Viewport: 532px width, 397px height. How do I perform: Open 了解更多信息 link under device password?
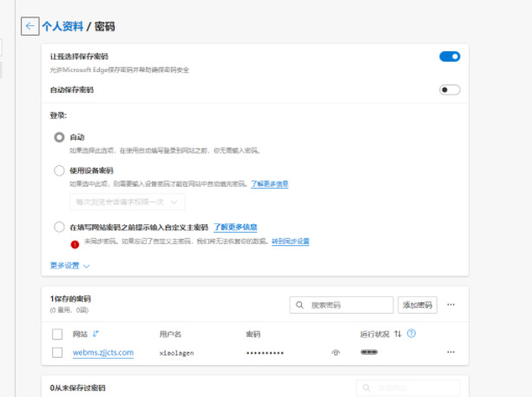(x=269, y=183)
